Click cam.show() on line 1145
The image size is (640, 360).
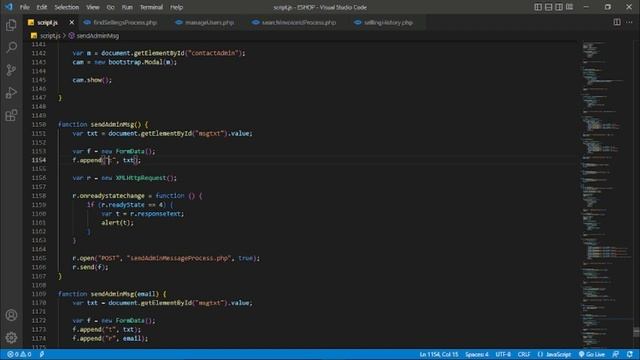[92, 80]
